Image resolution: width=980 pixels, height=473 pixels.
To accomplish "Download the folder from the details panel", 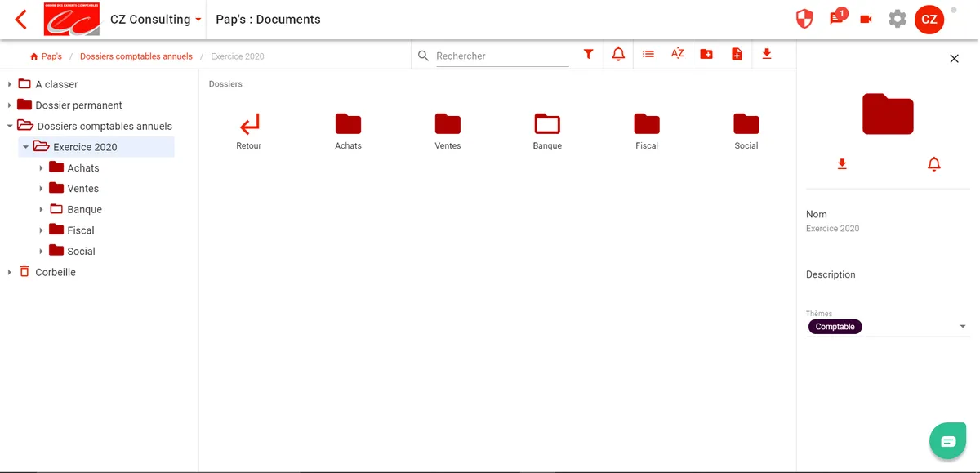I will coord(842,164).
